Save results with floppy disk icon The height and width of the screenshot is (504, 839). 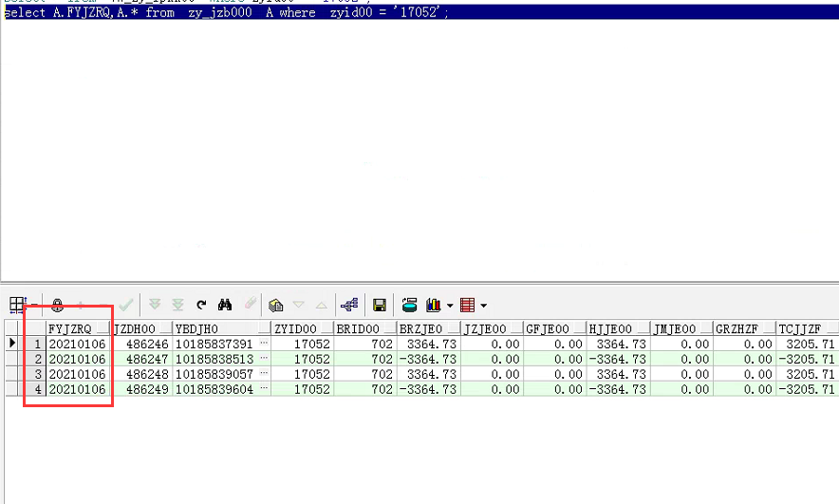coord(380,305)
